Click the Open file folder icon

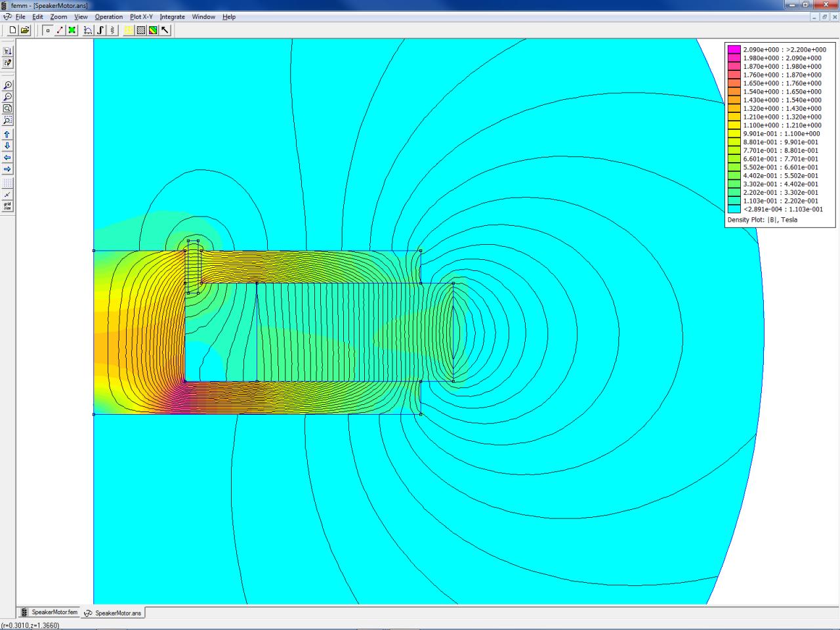[x=25, y=30]
